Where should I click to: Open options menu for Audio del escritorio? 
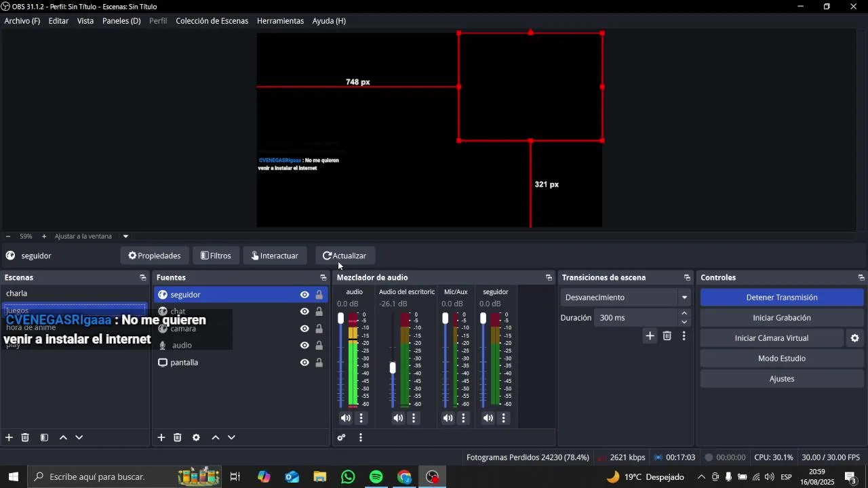(414, 418)
